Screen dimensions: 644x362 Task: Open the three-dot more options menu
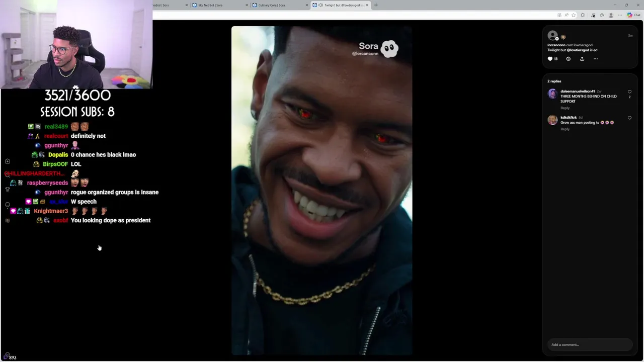[x=596, y=59]
